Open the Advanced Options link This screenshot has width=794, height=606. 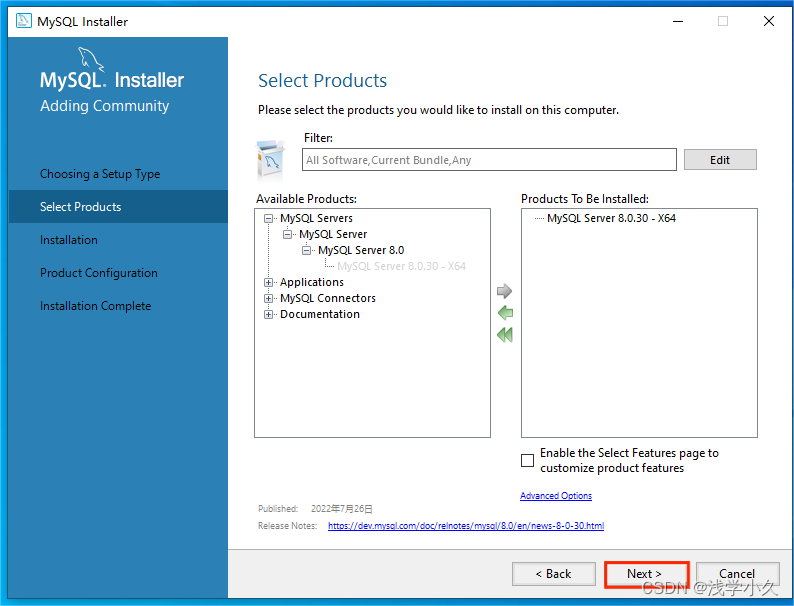[556, 496]
